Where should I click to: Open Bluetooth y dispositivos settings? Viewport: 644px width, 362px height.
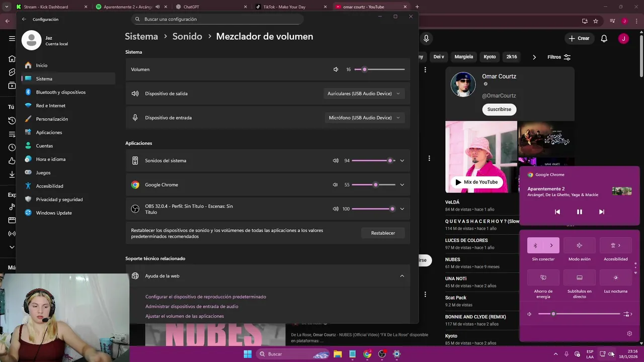[x=68, y=92]
